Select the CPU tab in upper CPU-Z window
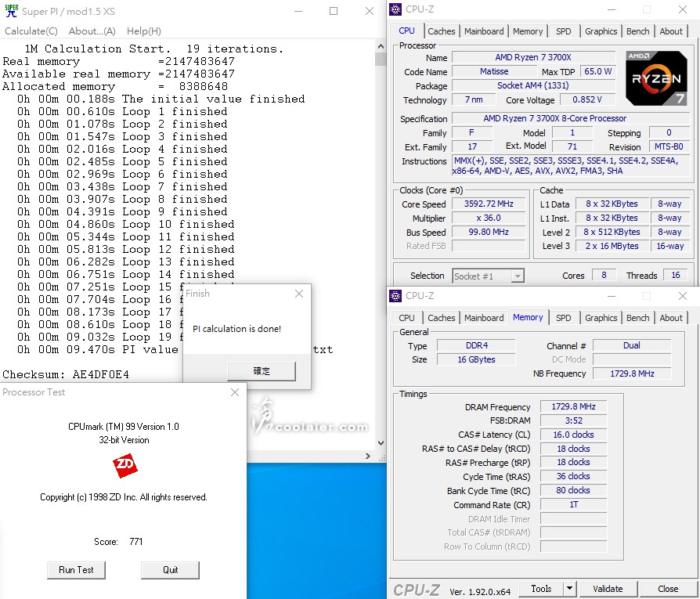Image resolution: width=700 pixels, height=599 pixels. click(x=406, y=31)
